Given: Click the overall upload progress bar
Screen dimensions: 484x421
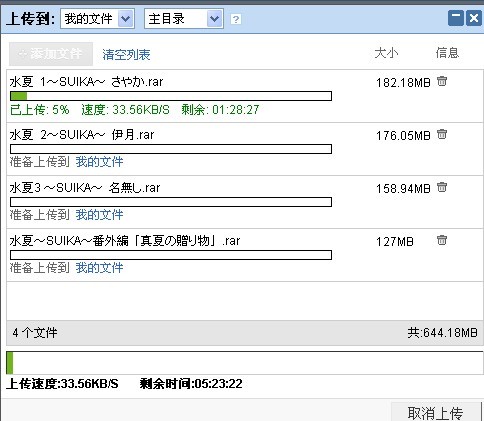Looking at the screenshot, I should 245,363.
